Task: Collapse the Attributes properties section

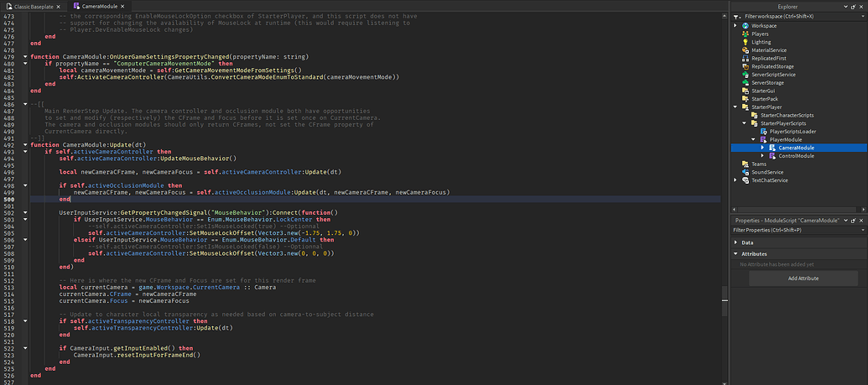Action: point(735,253)
